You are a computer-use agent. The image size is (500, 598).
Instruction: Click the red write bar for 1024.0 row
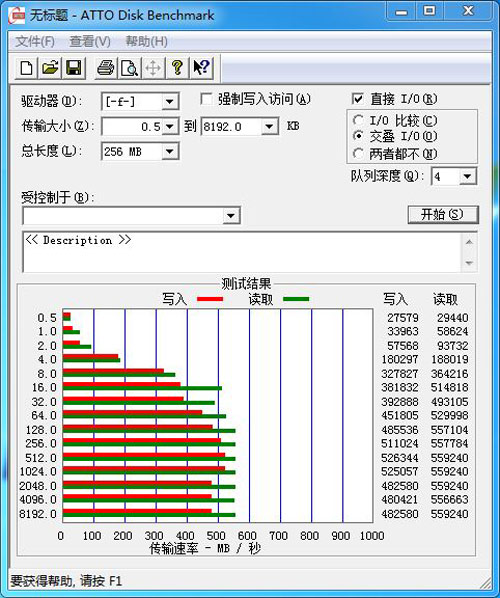144,468
